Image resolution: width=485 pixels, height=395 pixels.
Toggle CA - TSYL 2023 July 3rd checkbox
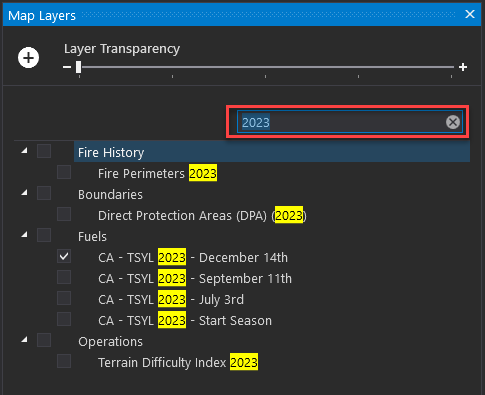64,299
